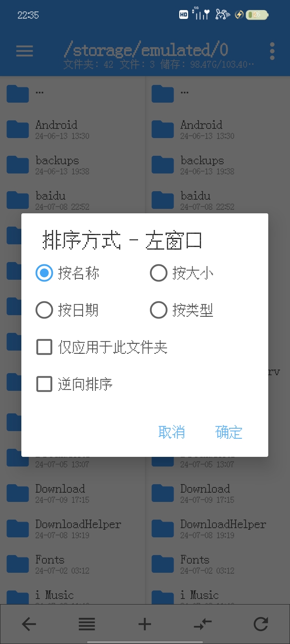Image resolution: width=290 pixels, height=644 pixels.
Task: Select the 按日期 sort radio button
Action: 44,310
